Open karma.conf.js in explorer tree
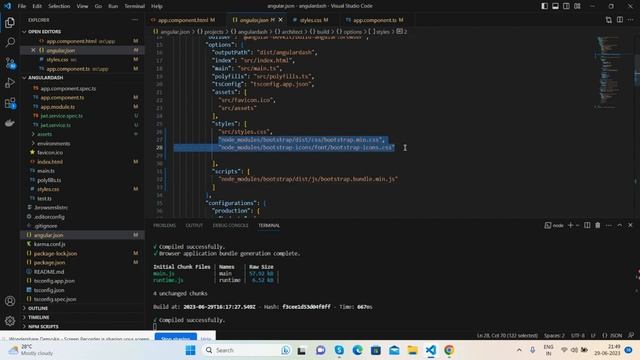 click(49, 244)
